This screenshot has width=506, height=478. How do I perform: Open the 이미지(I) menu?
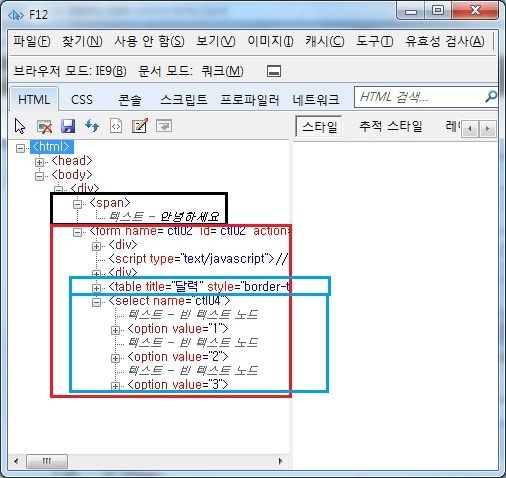(270, 41)
